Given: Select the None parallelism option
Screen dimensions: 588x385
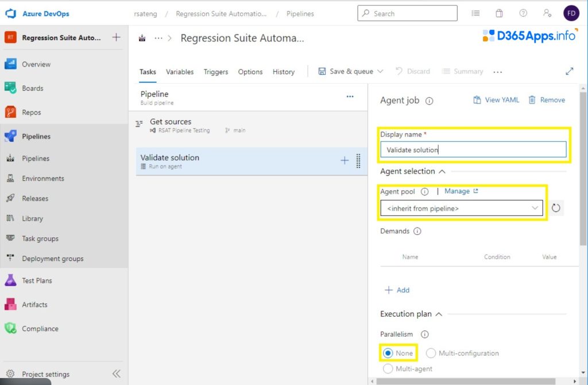Looking at the screenshot, I should 388,353.
